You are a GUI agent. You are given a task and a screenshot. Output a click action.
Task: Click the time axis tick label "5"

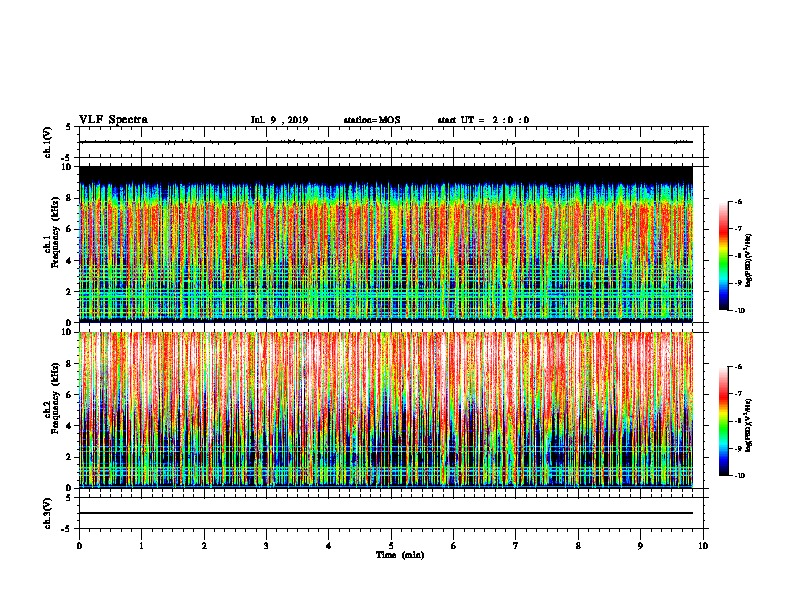click(x=391, y=546)
